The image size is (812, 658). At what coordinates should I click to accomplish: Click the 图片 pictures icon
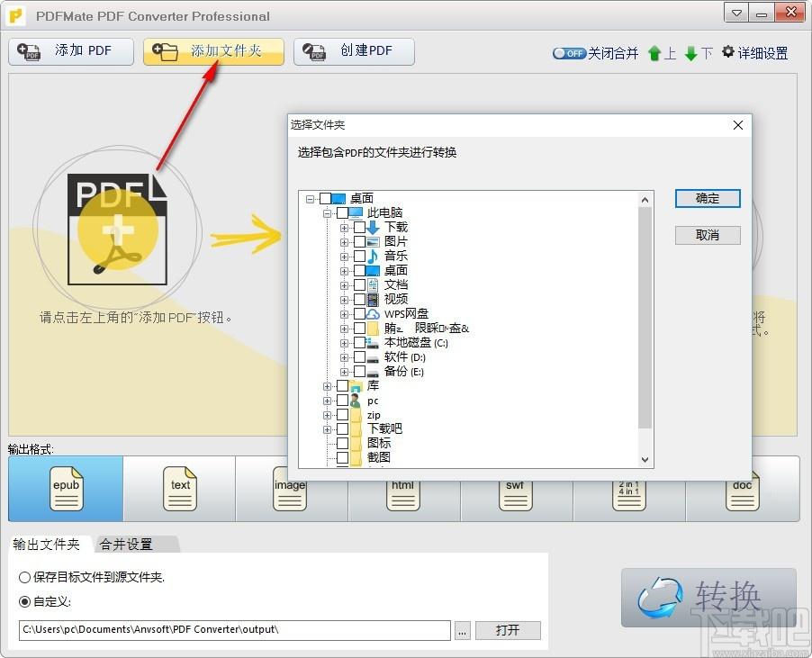pyautogui.click(x=373, y=242)
